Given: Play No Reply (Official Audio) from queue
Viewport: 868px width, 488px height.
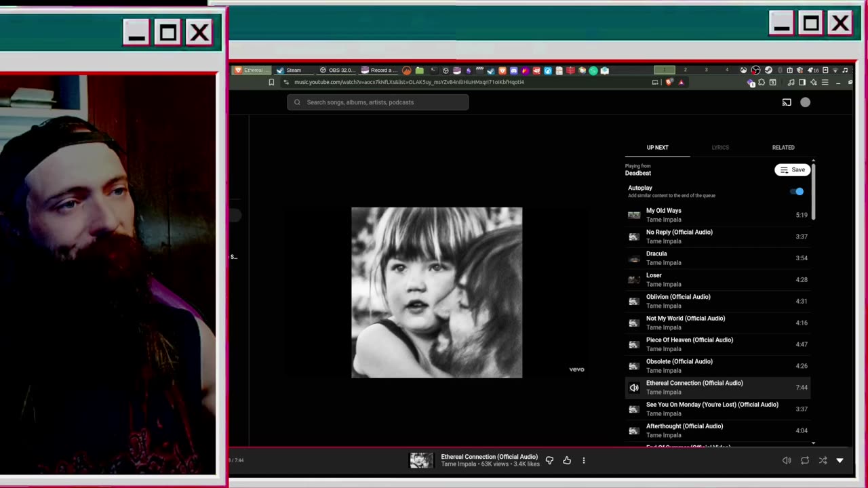Looking at the screenshot, I should [x=717, y=237].
